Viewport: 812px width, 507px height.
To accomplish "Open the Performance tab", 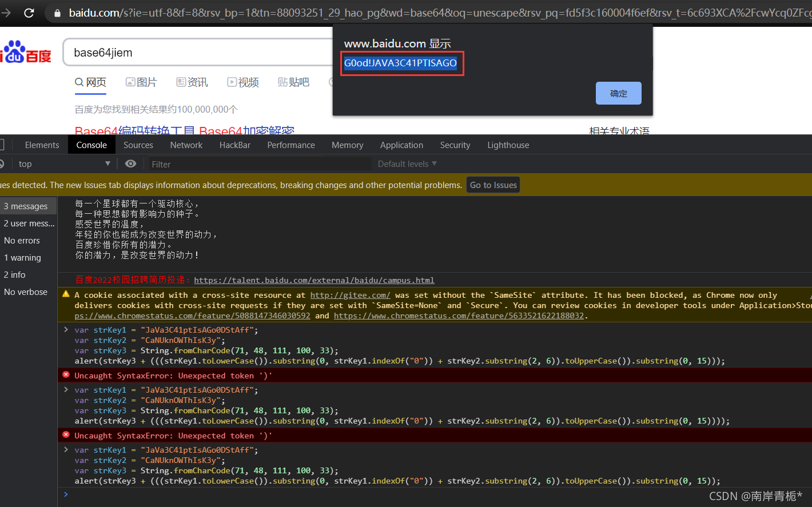I will [x=291, y=145].
